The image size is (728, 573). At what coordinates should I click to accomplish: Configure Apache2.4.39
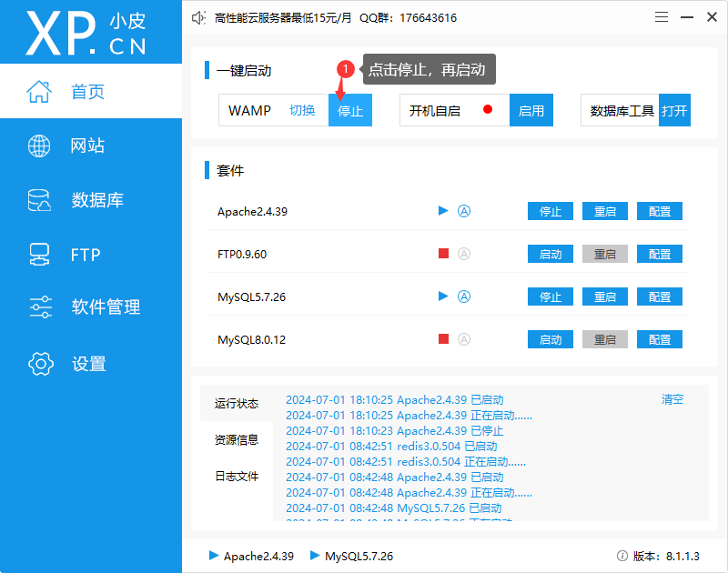660,211
